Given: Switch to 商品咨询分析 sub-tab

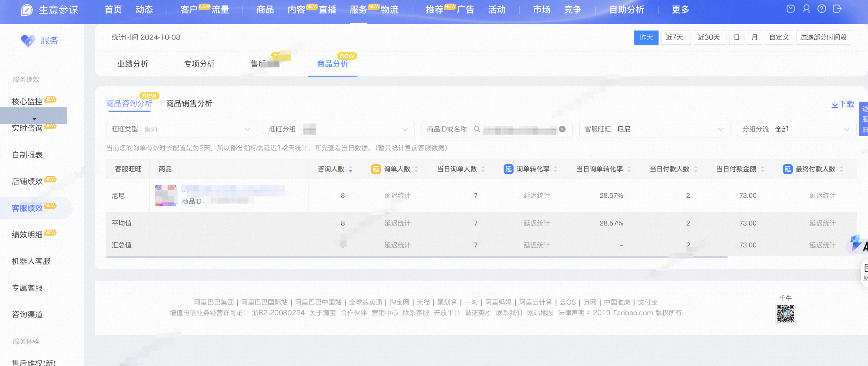Looking at the screenshot, I should [x=129, y=104].
